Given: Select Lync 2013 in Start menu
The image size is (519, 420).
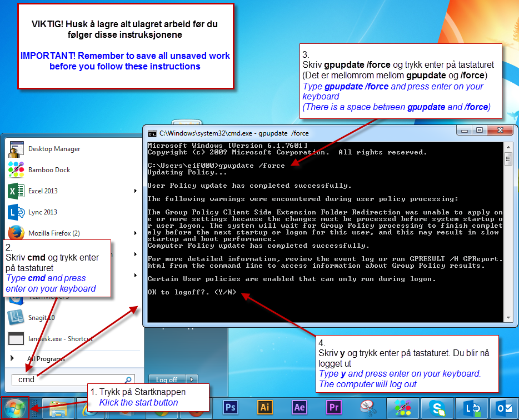Looking at the screenshot, I should (x=42, y=212).
